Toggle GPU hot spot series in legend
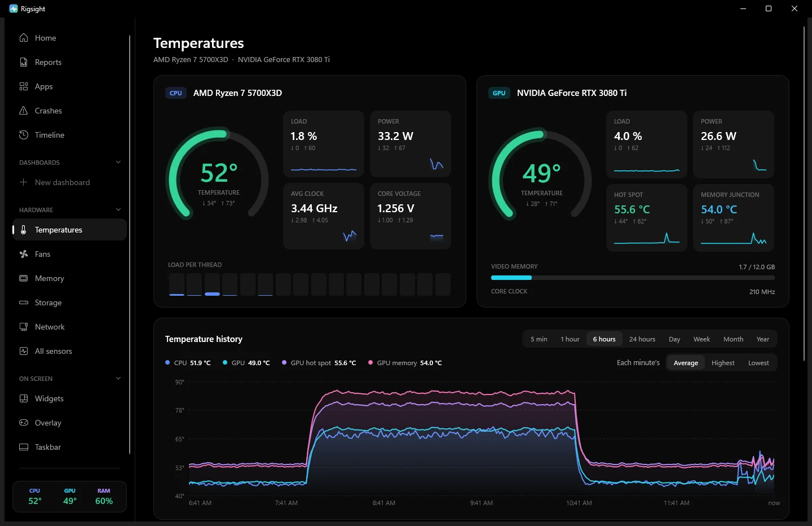 tap(319, 363)
